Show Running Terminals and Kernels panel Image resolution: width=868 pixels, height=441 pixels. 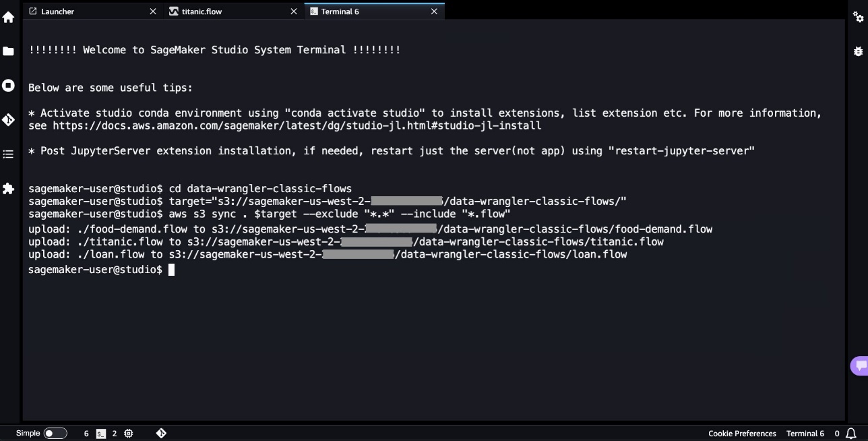pyautogui.click(x=8, y=86)
